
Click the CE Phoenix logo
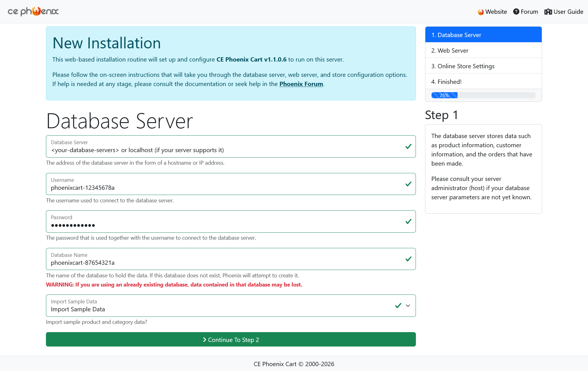click(x=33, y=11)
